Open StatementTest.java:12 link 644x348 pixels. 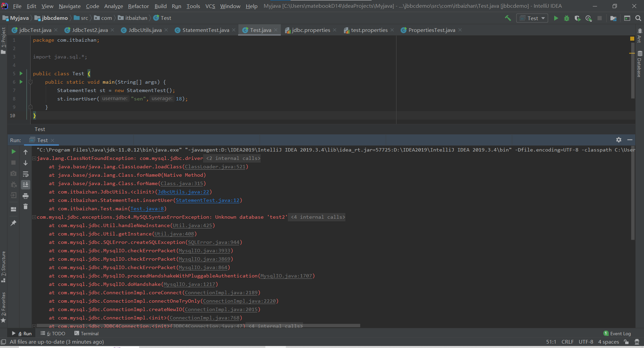(x=207, y=200)
